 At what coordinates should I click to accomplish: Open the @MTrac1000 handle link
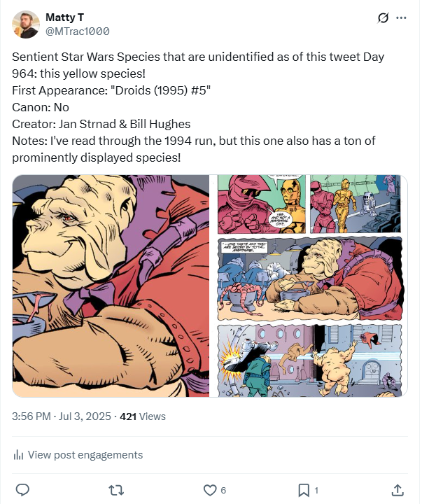(77, 31)
